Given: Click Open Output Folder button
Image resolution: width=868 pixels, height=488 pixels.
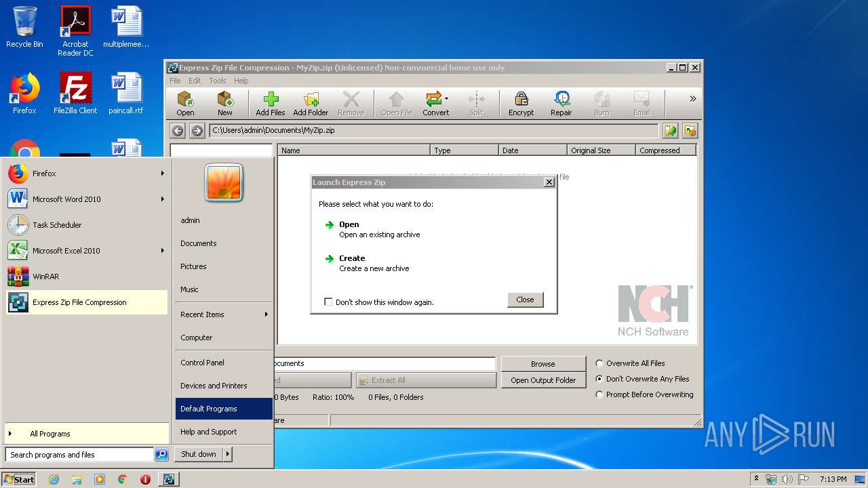Looking at the screenshot, I should point(542,380).
